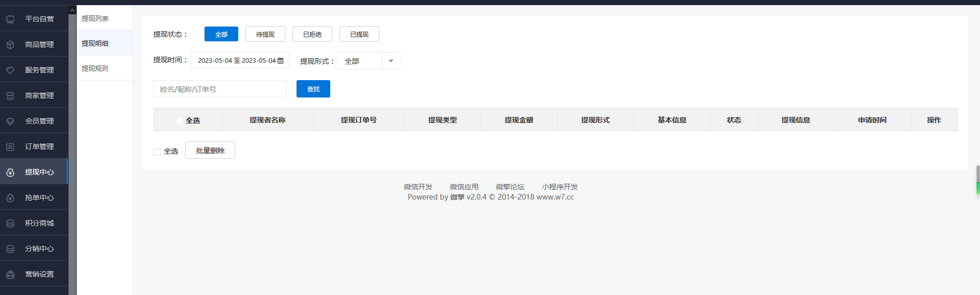Click the 微擎 link in footer
This screenshot has width=980, height=295.
coord(457,197)
